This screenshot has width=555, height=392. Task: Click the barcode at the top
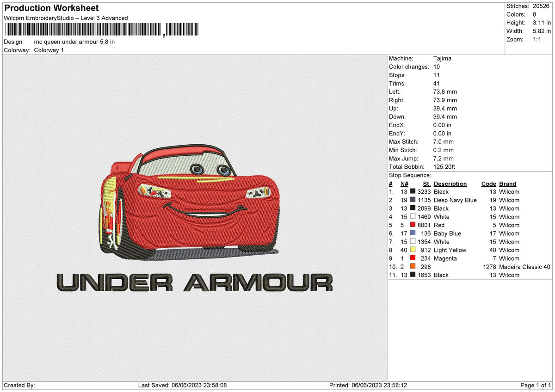coord(102,30)
